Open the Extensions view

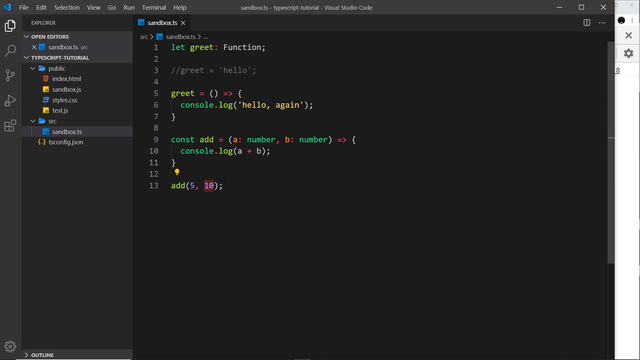(10, 125)
